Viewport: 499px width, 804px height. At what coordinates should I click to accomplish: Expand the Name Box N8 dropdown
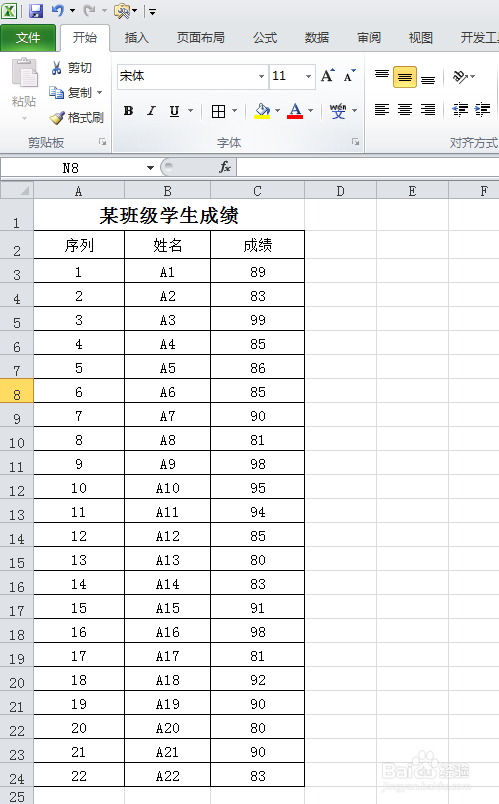(x=150, y=168)
